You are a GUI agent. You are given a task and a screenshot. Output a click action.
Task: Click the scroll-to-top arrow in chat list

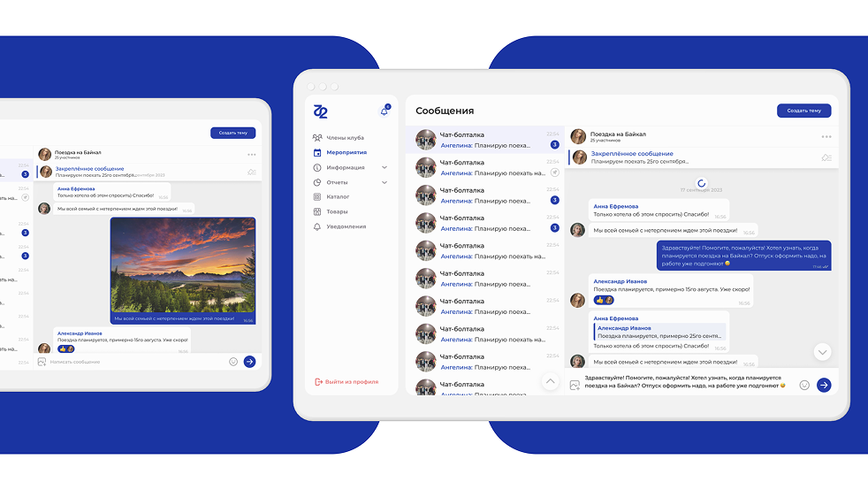coord(550,381)
